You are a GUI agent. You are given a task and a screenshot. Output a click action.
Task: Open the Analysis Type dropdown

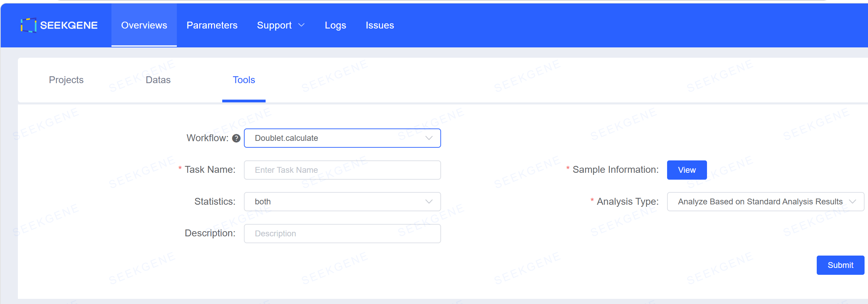765,202
